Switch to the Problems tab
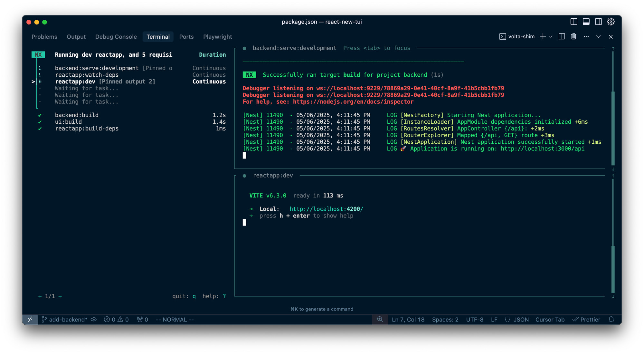Screen dimensions: 644x354 pos(44,37)
